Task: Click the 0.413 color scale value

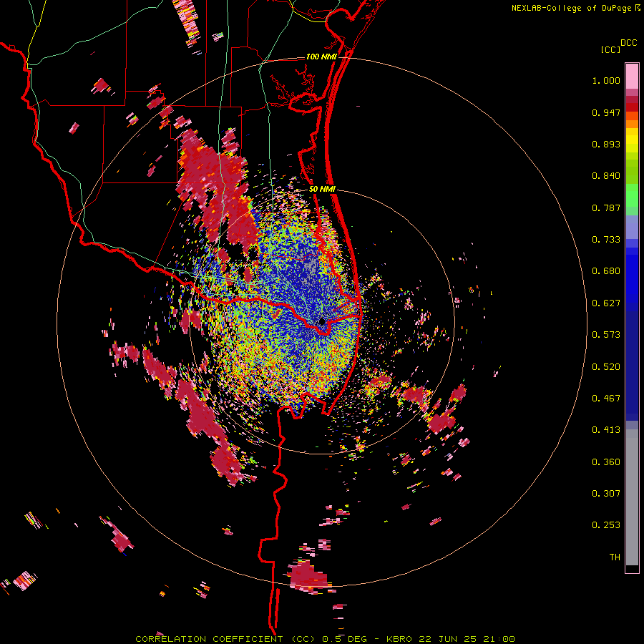Action: coord(606,430)
